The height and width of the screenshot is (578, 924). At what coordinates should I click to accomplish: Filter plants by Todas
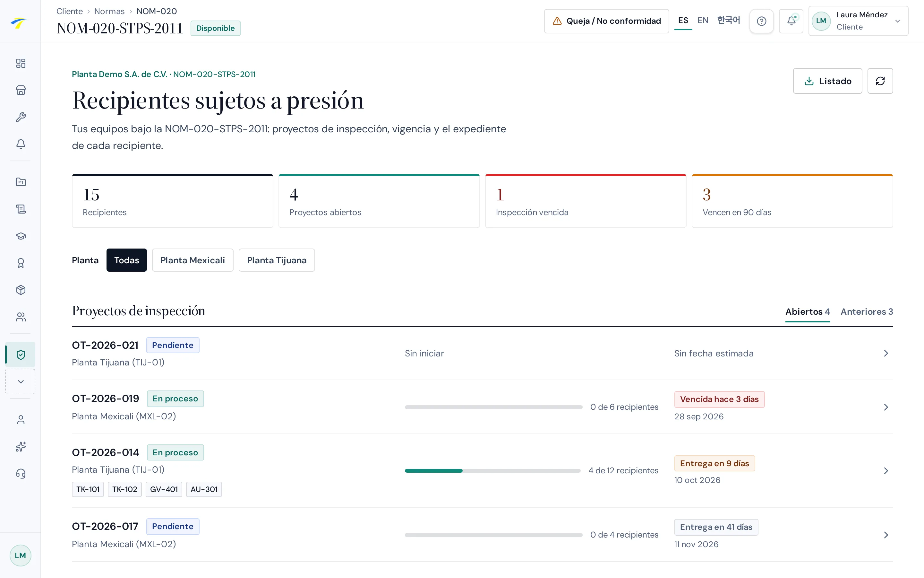[x=126, y=260]
